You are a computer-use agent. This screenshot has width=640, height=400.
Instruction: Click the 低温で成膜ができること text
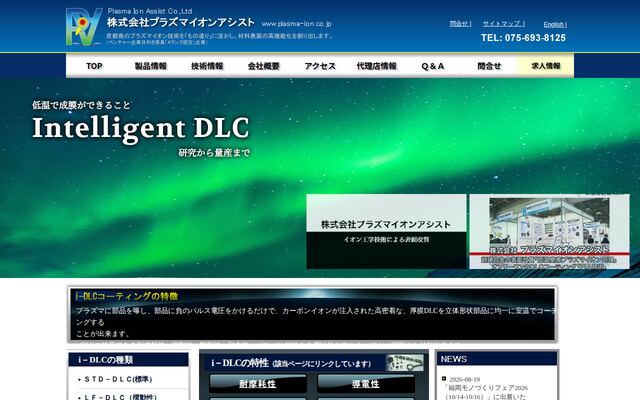coord(81,105)
